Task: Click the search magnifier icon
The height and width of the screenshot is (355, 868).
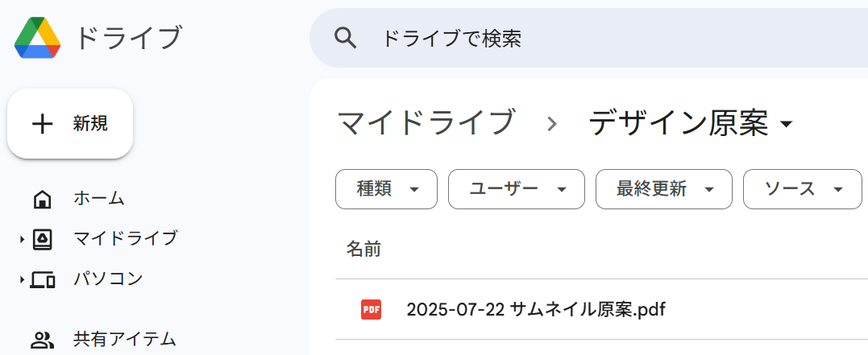Action: (x=346, y=38)
